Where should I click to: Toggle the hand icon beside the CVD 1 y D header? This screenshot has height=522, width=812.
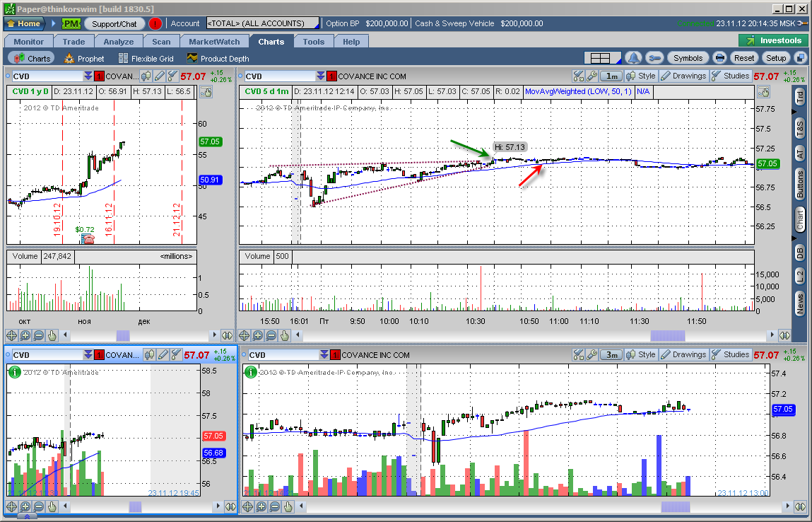(206, 92)
